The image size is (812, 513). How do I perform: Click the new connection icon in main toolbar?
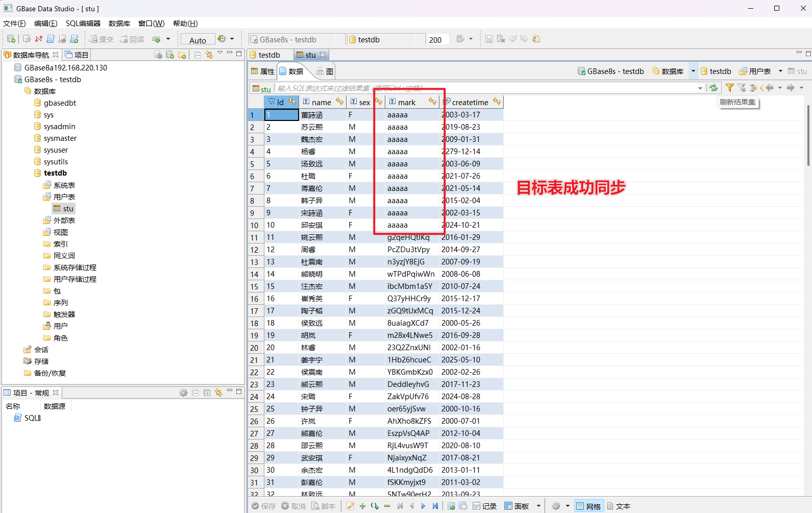(11, 39)
